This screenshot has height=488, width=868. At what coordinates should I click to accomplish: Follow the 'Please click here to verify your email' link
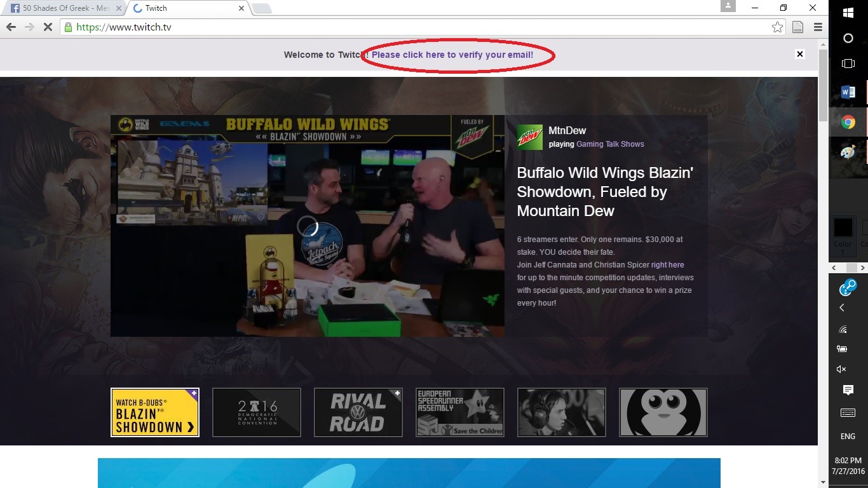pyautogui.click(x=452, y=55)
